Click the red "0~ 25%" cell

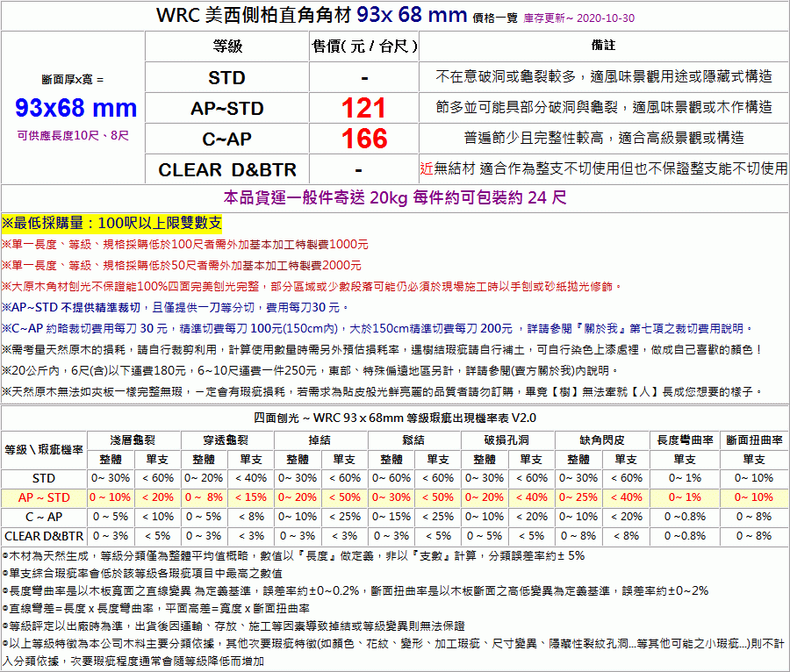[578, 497]
